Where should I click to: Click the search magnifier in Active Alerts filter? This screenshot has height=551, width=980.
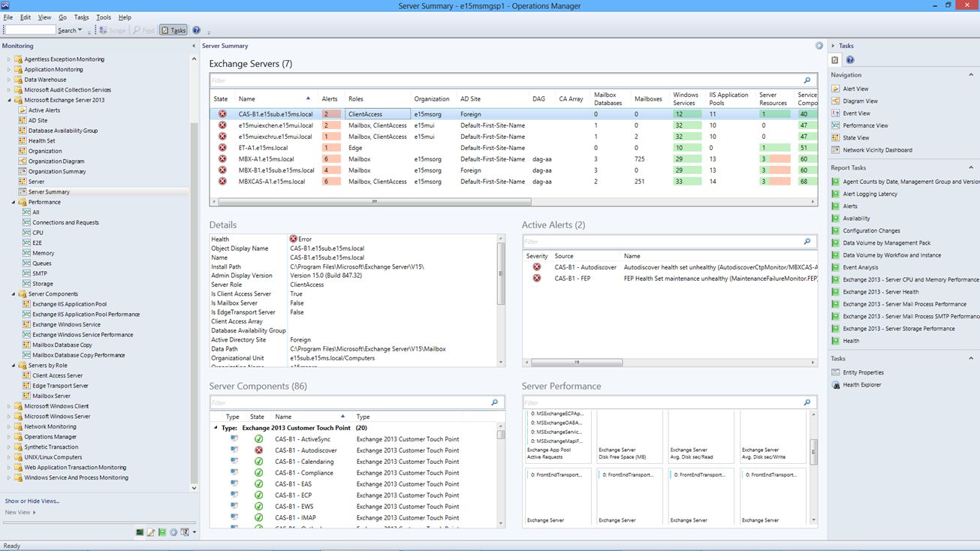tap(807, 242)
